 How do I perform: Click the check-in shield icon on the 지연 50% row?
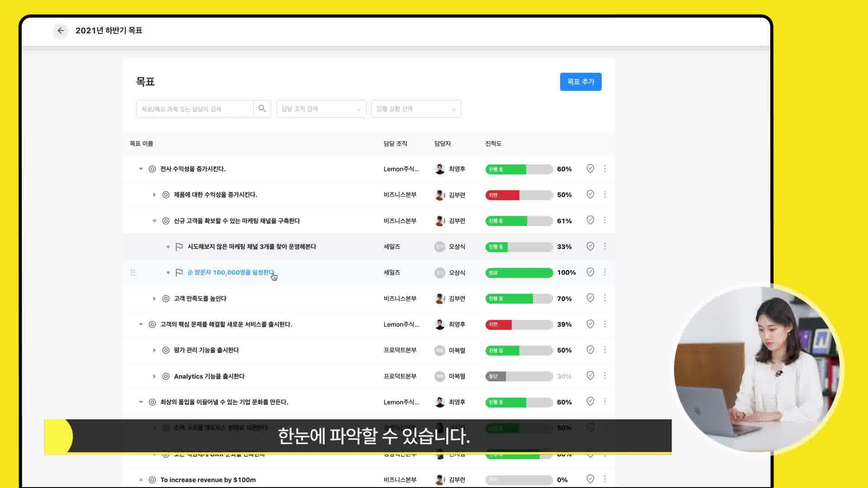[590, 194]
